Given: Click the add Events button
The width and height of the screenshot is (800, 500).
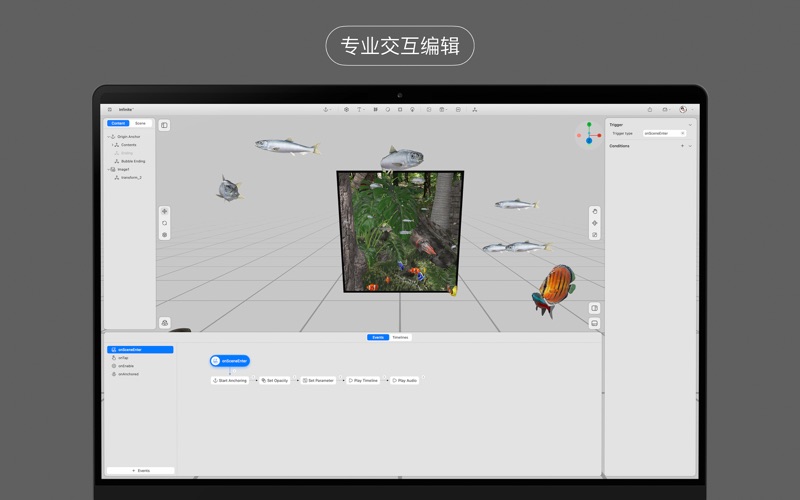Looking at the screenshot, I should [x=141, y=470].
